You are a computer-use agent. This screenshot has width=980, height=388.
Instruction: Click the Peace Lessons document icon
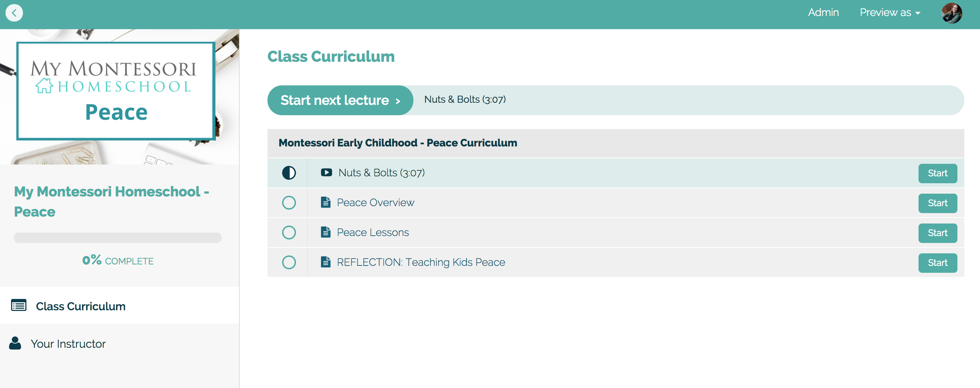[x=325, y=232]
